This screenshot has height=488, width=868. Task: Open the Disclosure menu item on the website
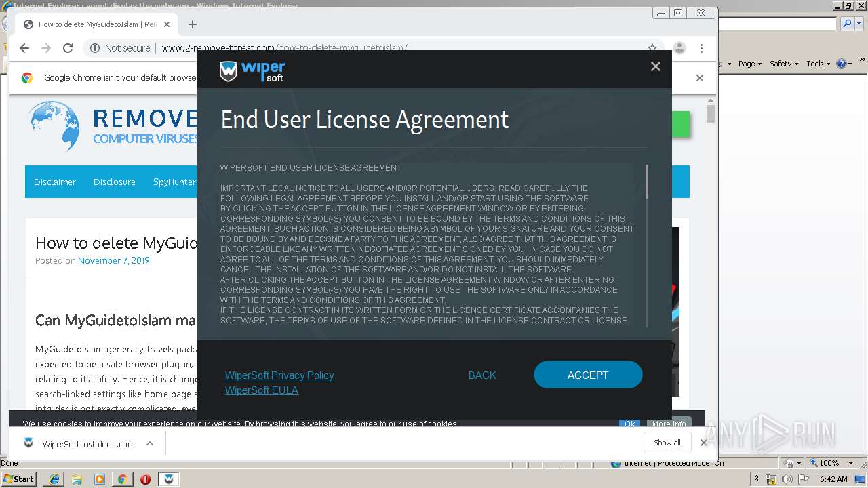click(115, 182)
